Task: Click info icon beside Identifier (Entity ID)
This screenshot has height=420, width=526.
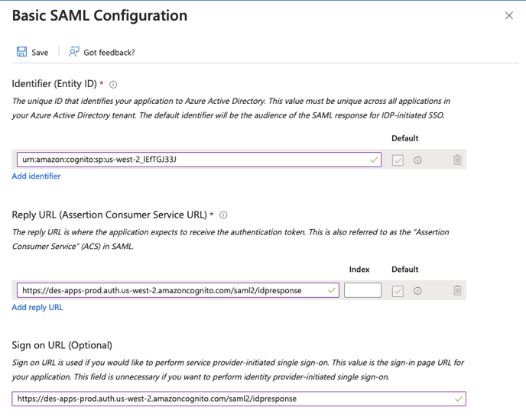Action: pos(113,85)
